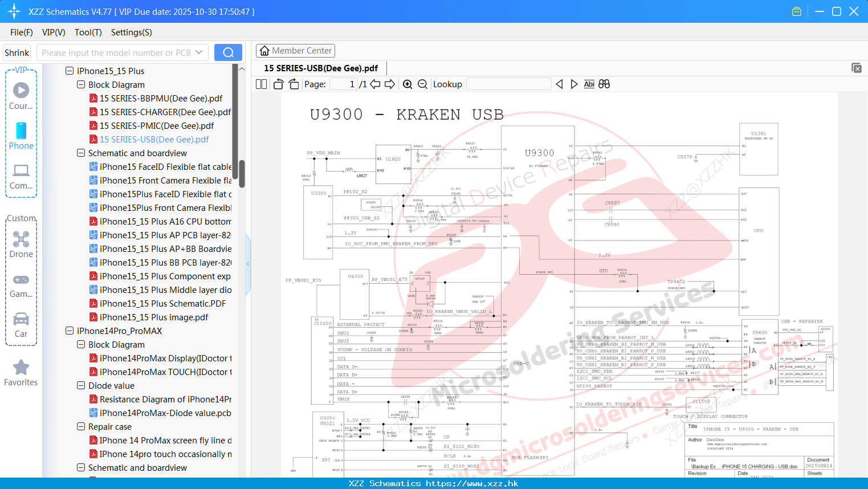Open the Favorites panel
The height and width of the screenshot is (489, 868).
(21, 373)
